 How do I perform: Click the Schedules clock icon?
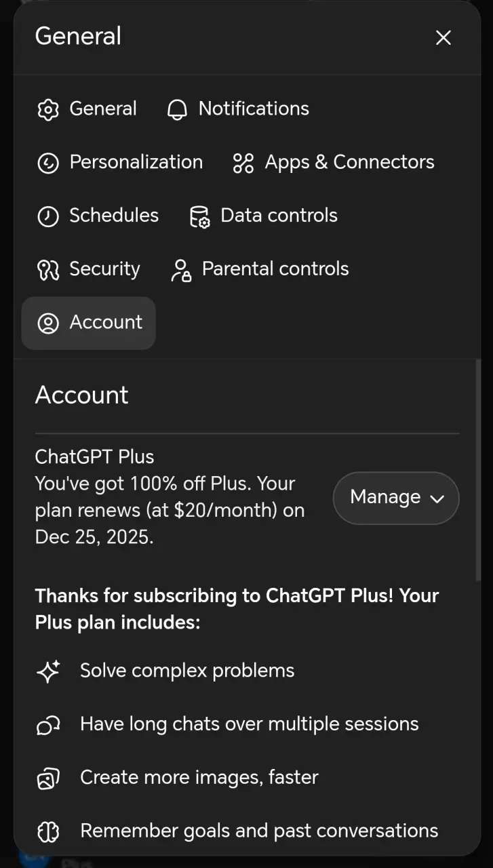point(48,216)
